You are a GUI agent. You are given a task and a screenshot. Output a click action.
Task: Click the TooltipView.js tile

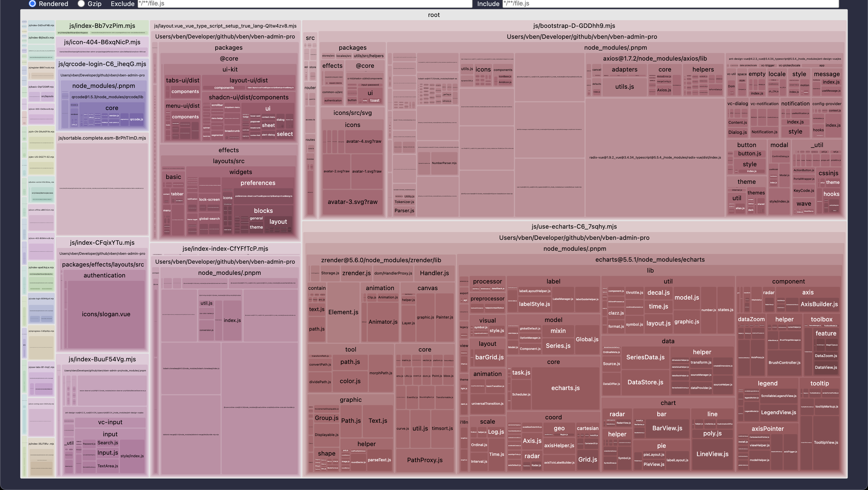pos(826,442)
